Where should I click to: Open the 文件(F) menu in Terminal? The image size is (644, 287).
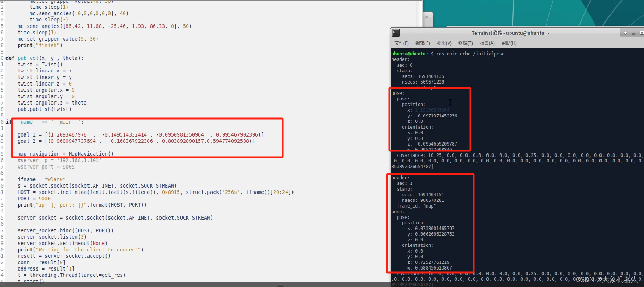coord(402,43)
